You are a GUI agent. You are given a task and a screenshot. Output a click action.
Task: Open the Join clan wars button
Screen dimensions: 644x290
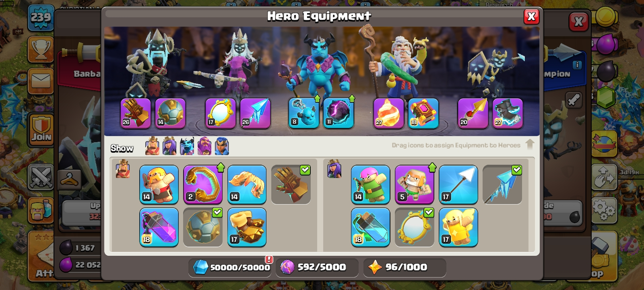click(x=41, y=129)
